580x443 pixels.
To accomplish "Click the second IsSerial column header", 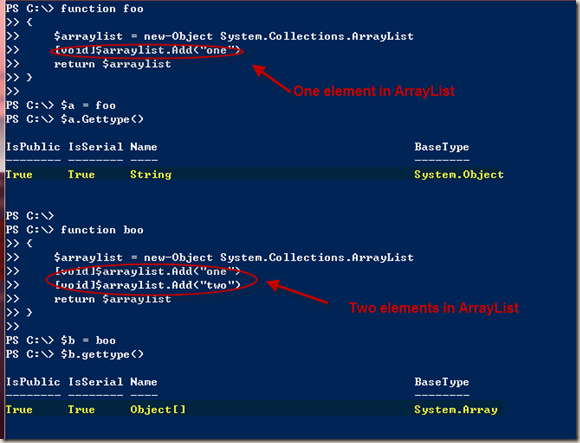I will pyautogui.click(x=95, y=382).
